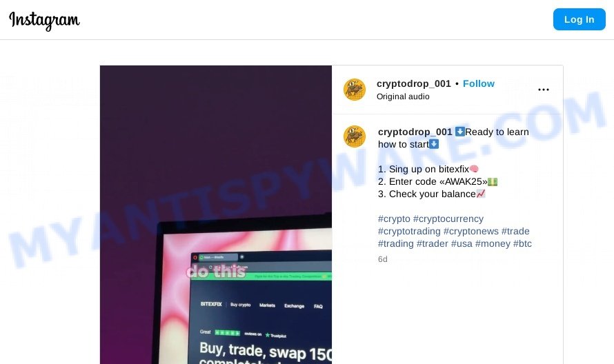Click the blue Log In button

point(579,19)
